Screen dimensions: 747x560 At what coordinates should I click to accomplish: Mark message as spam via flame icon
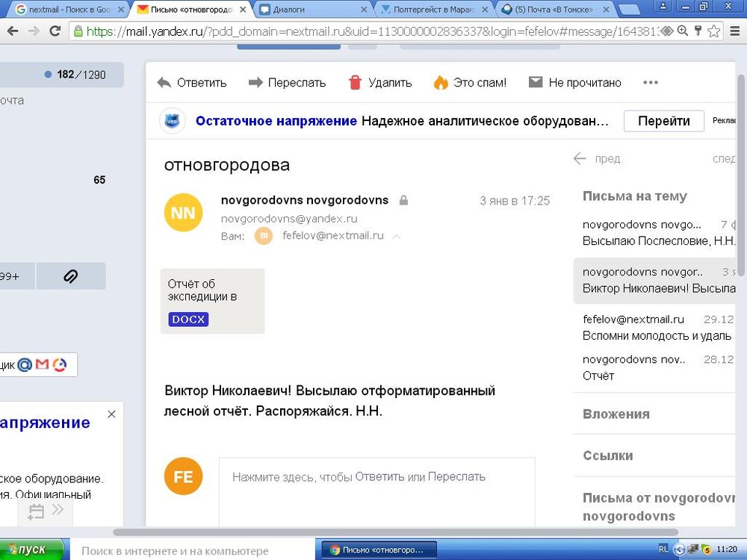[x=441, y=83]
